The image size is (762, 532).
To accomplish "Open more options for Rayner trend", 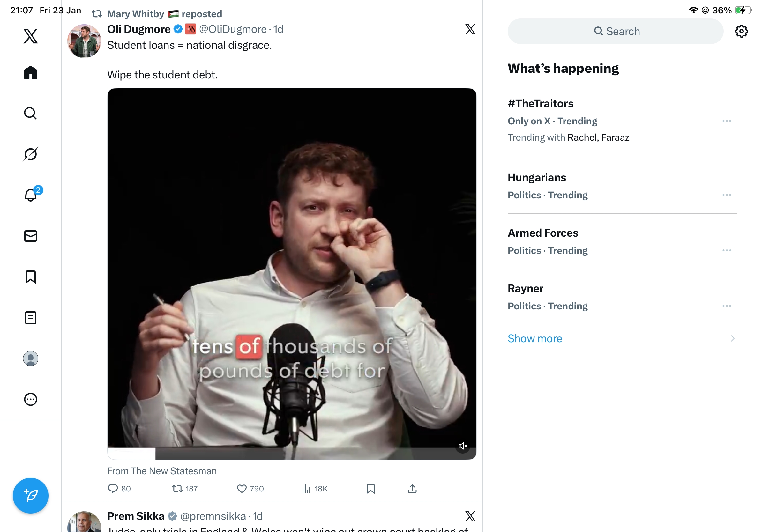I will tap(727, 306).
